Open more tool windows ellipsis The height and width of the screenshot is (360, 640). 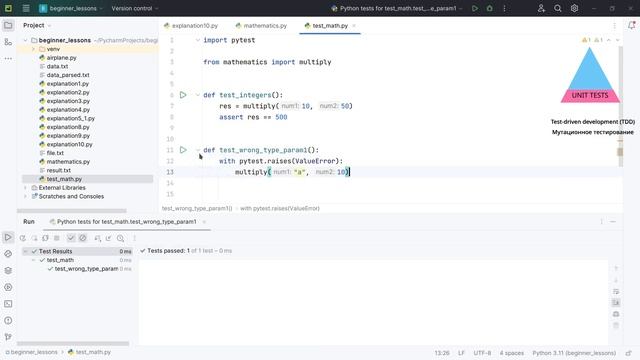tap(8, 58)
